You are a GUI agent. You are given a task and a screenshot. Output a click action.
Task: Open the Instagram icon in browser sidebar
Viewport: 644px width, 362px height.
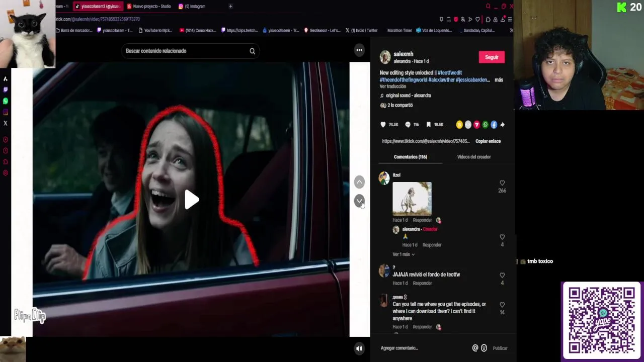point(6,112)
